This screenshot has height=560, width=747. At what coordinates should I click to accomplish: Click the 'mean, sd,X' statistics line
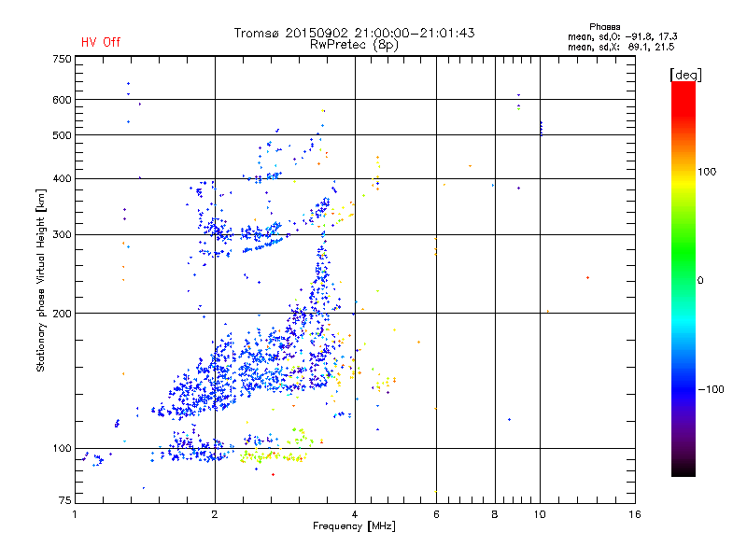point(621,47)
